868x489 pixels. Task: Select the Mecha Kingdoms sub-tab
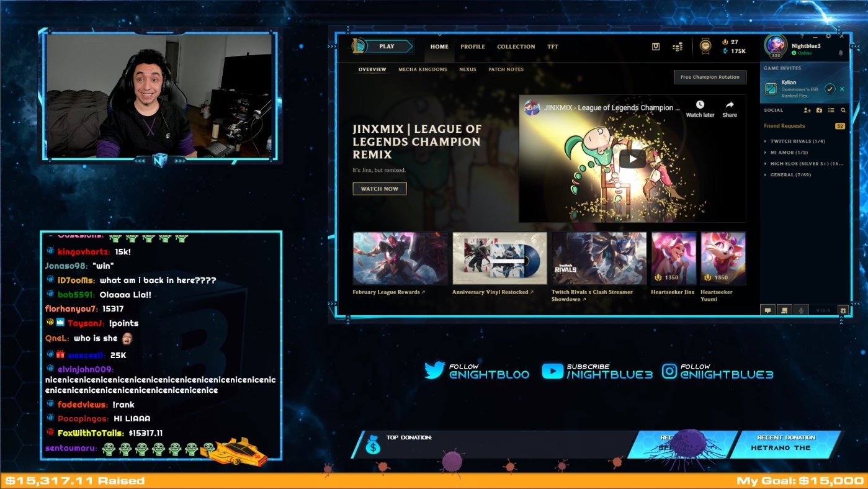[423, 70]
